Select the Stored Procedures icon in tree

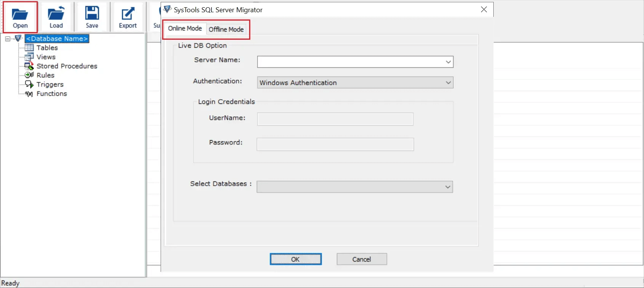(x=29, y=66)
